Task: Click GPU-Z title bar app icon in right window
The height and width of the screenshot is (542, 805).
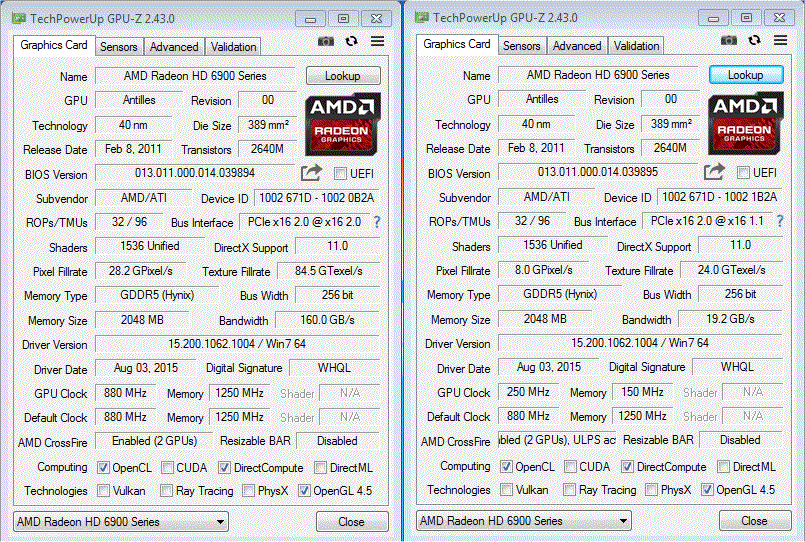Action: [422, 17]
